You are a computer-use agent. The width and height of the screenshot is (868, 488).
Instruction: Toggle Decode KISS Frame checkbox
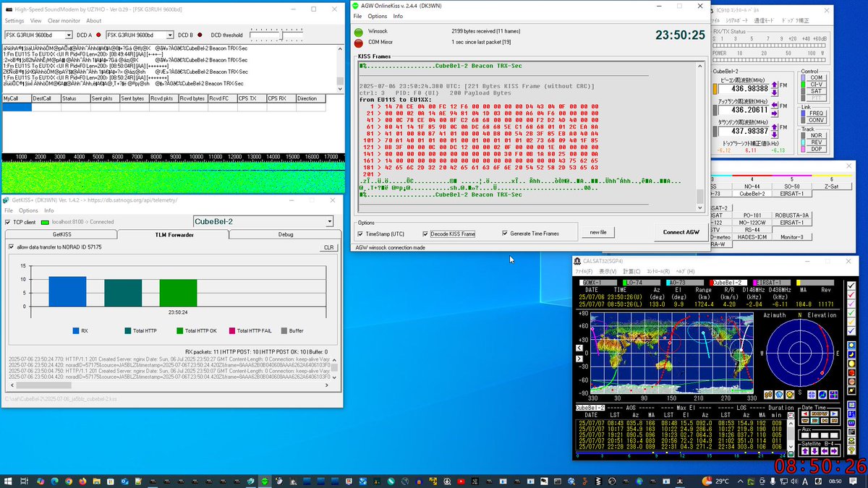click(425, 234)
